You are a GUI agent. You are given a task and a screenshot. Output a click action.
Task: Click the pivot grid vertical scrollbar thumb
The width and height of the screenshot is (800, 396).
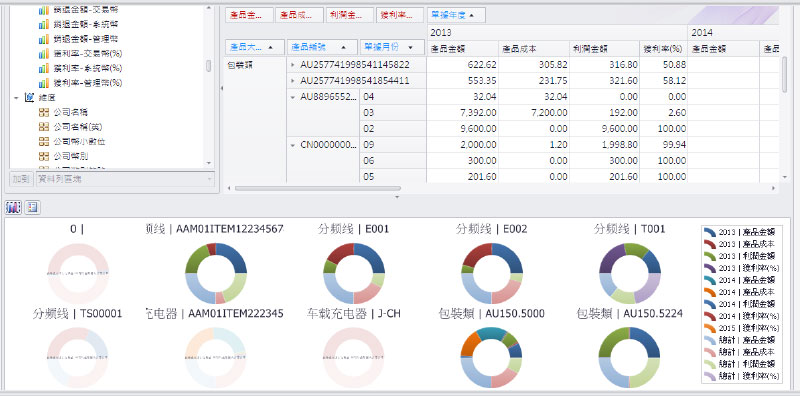click(x=785, y=75)
